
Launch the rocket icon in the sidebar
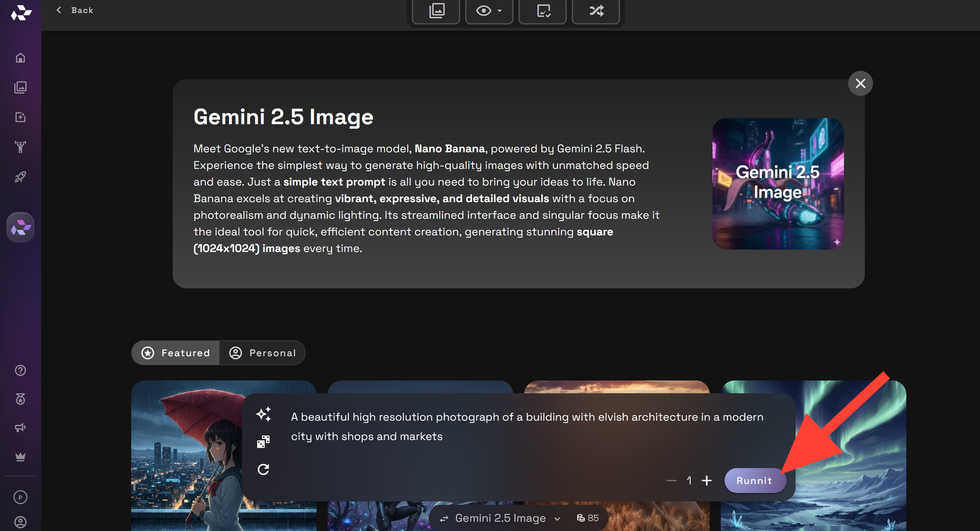click(21, 177)
